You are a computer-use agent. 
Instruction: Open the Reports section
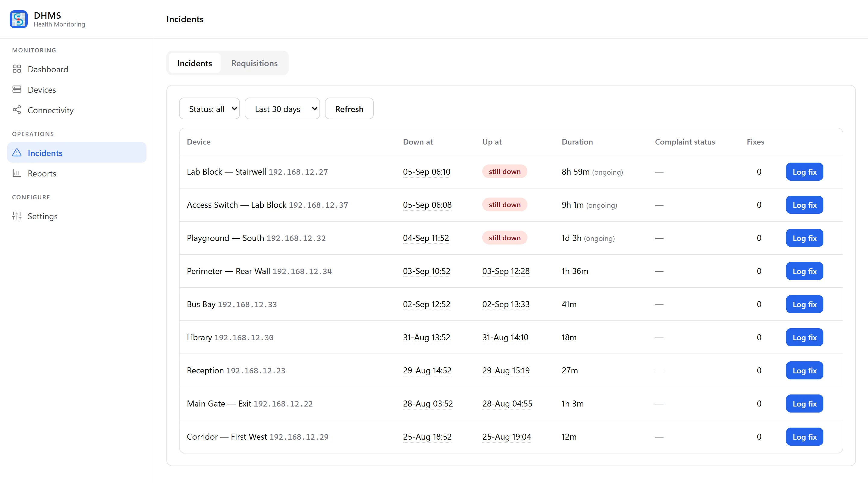point(77,173)
